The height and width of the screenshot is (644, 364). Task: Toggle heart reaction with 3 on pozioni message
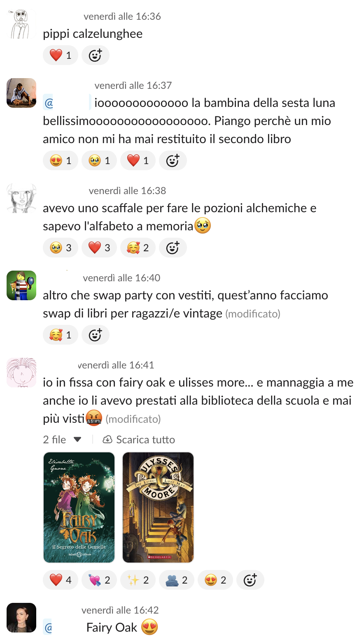pyautogui.click(x=99, y=248)
